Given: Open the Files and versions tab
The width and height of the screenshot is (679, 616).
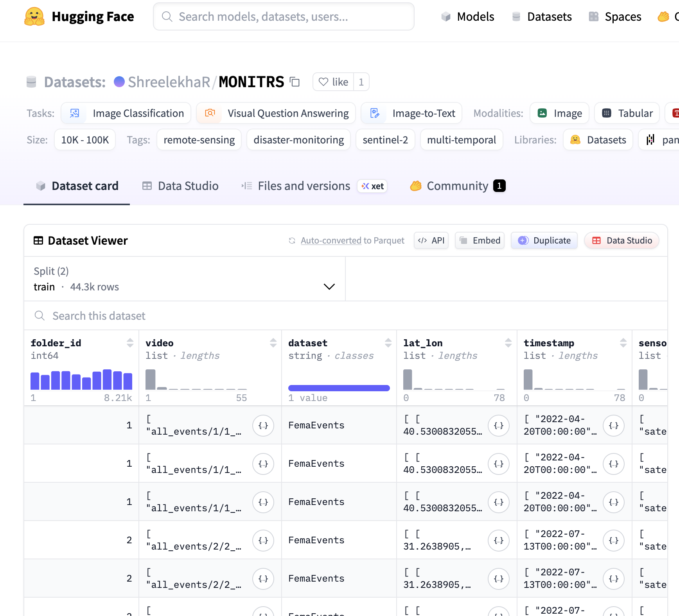Looking at the screenshot, I should (304, 186).
